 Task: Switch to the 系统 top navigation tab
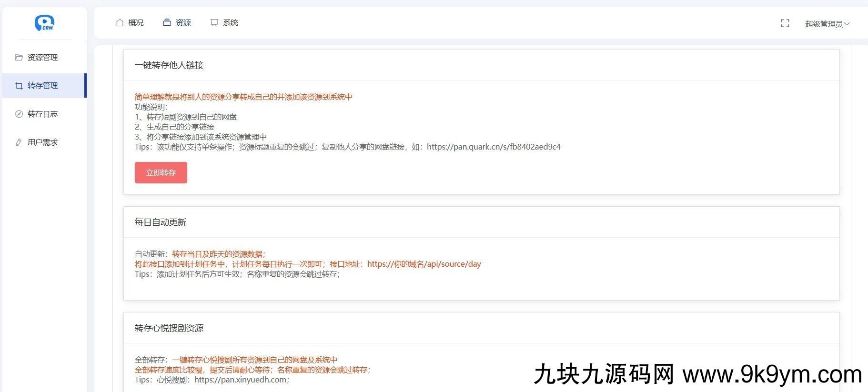231,22
